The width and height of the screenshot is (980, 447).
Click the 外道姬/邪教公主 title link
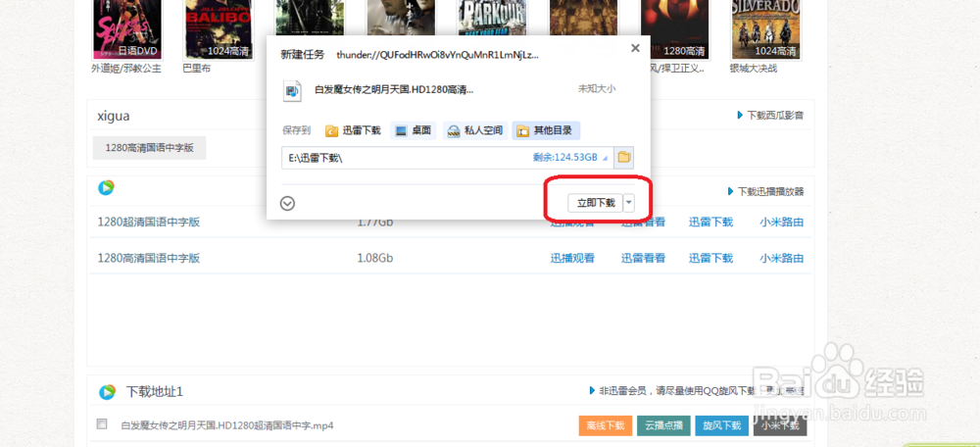[126, 69]
